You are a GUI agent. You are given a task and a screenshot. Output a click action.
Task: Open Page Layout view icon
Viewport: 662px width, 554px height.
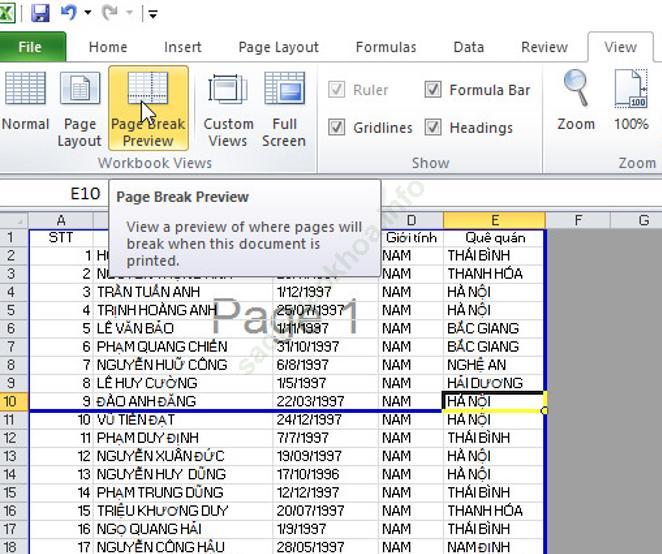click(x=80, y=108)
